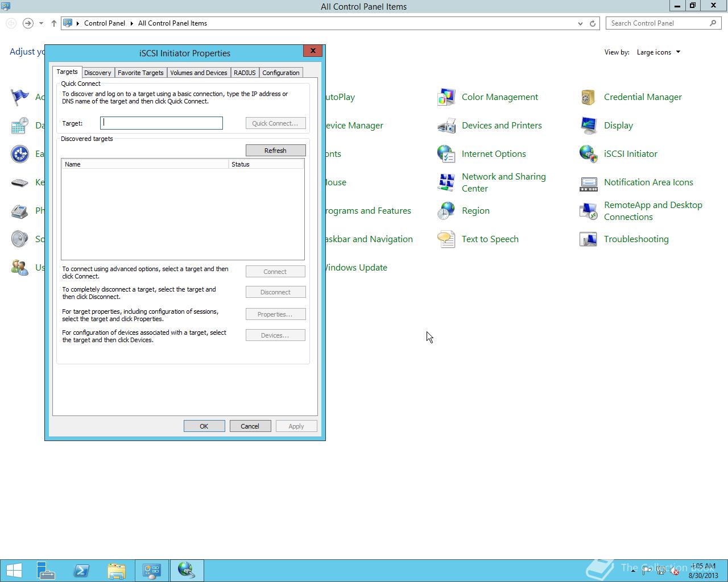Go to the Configuration tab
Image resolution: width=728 pixels, height=582 pixels.
pos(281,73)
